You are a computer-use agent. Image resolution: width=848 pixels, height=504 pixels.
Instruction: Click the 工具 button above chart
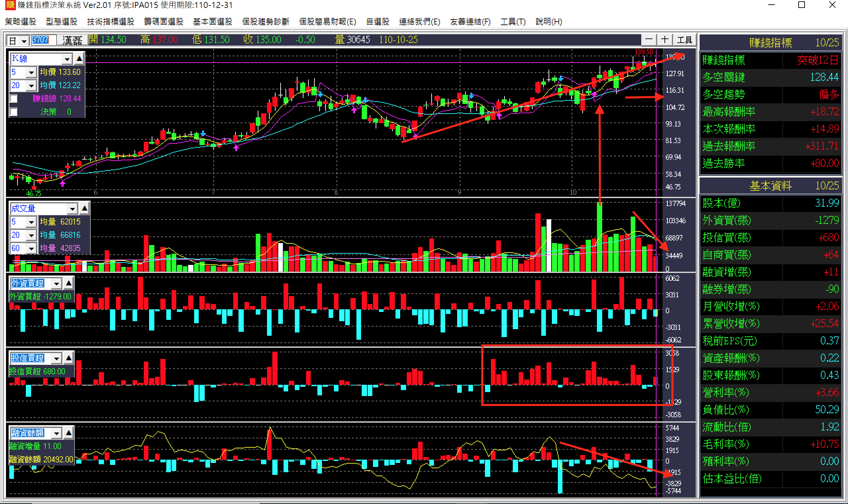click(684, 40)
